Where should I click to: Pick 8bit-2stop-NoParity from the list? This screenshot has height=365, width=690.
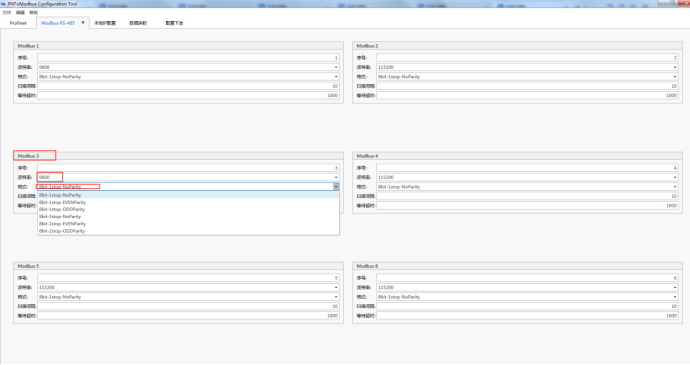(188, 217)
